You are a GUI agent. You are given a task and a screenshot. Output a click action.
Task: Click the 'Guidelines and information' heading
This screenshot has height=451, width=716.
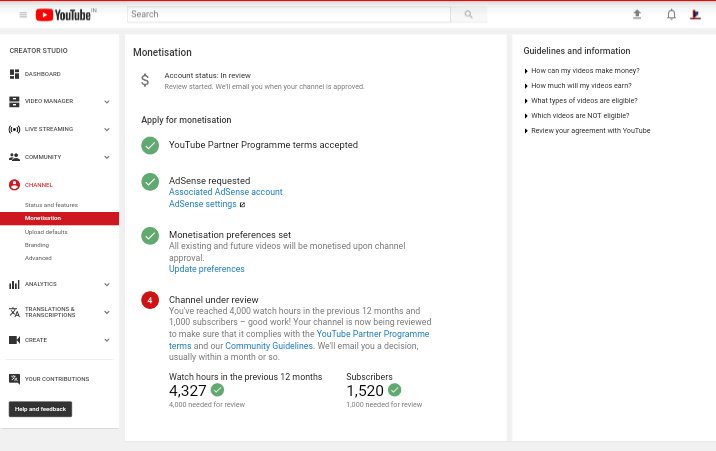pos(577,51)
